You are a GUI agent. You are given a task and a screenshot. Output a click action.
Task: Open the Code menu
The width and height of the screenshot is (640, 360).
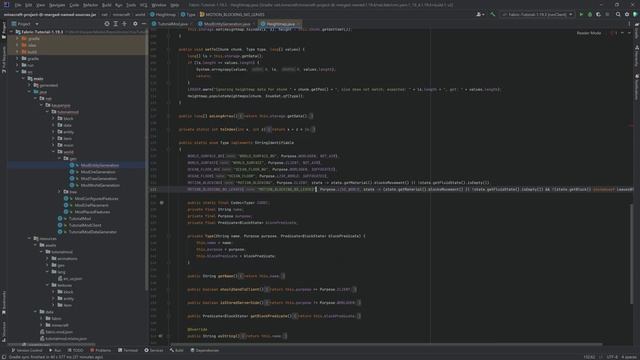pyautogui.click(x=74, y=5)
